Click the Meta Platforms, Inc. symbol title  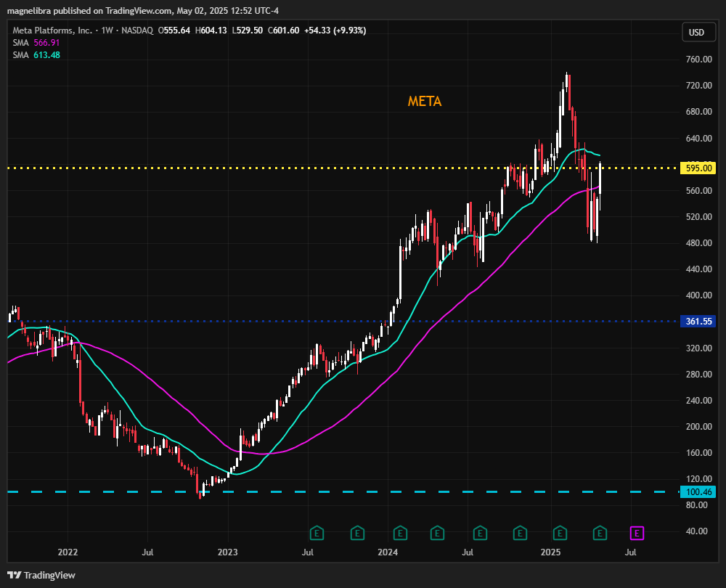pyautogui.click(x=52, y=30)
